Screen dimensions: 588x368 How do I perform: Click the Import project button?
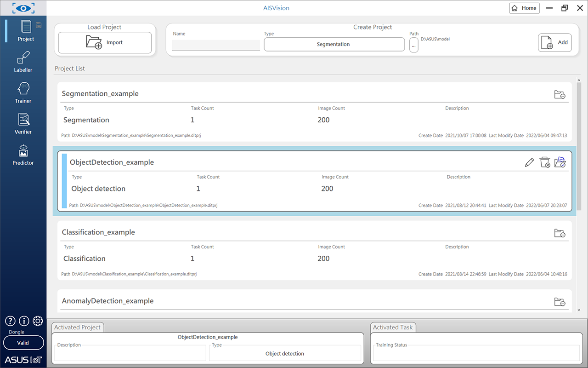coord(105,42)
